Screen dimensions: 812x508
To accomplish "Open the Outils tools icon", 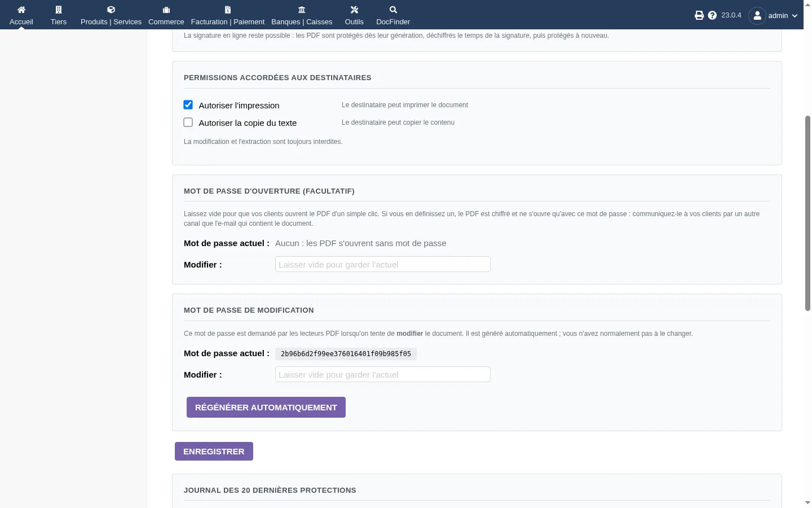I will coord(354,10).
